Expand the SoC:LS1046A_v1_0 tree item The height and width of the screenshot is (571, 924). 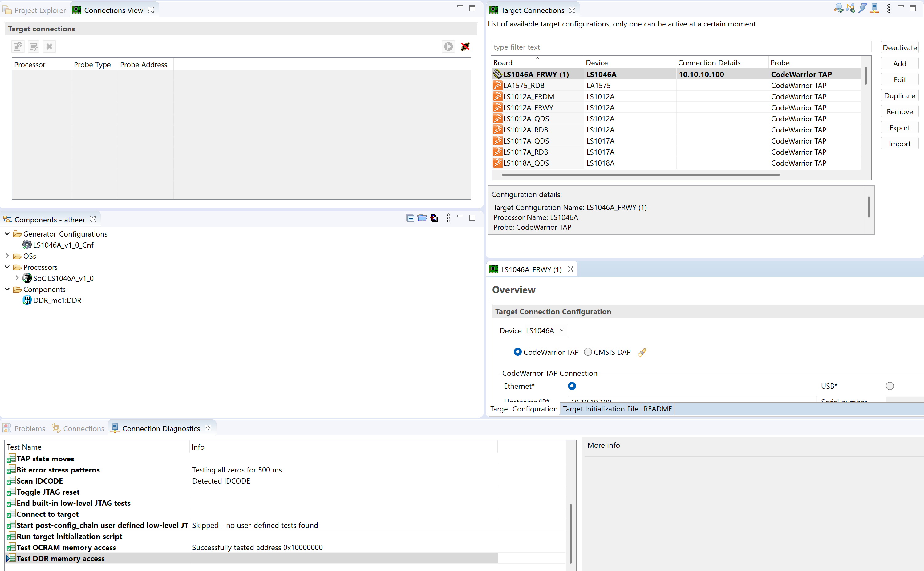coord(17,278)
